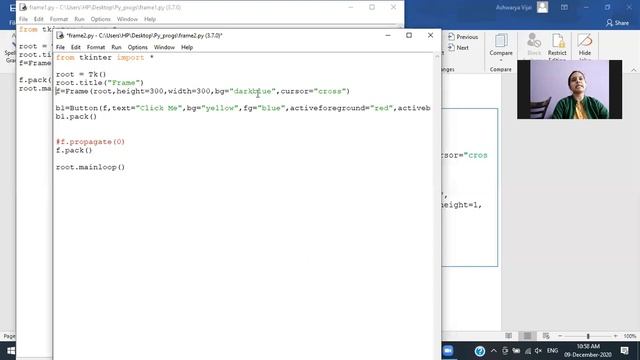The width and height of the screenshot is (640, 360).
Task: Open the Run menu in frame1.py window
Action: 79,19
